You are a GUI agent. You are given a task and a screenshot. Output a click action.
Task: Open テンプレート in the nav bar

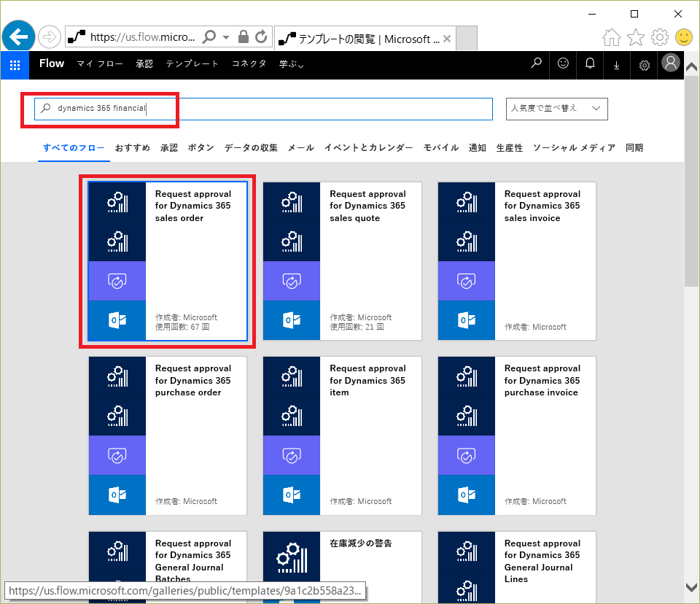[x=192, y=64]
